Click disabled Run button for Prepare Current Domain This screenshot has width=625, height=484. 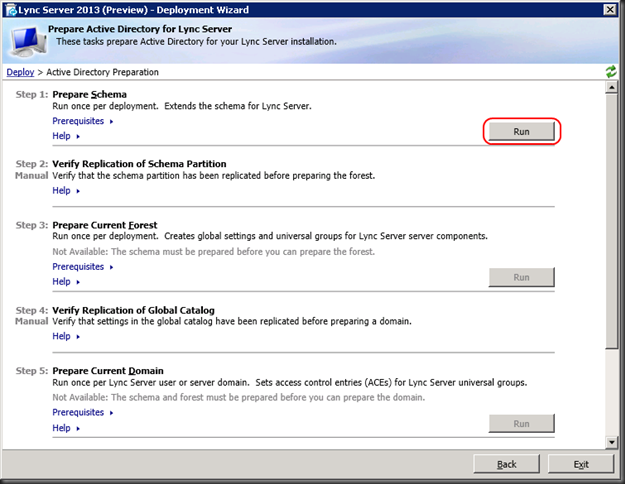click(x=521, y=423)
